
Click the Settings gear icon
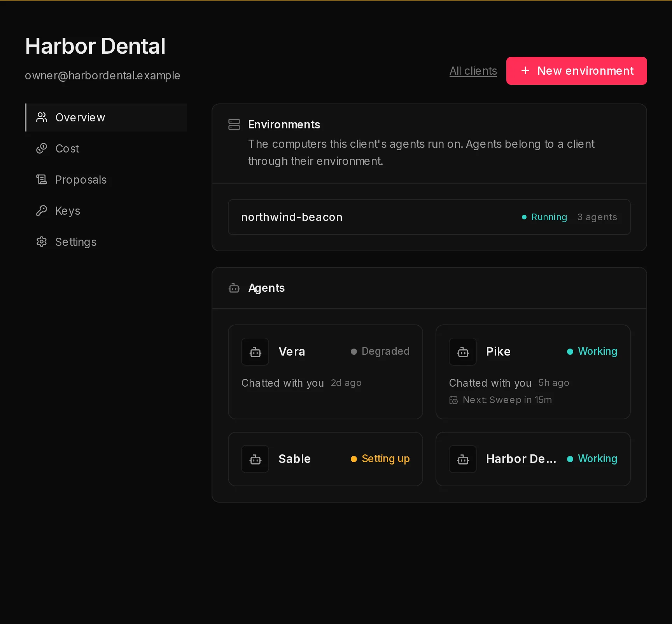(x=42, y=242)
